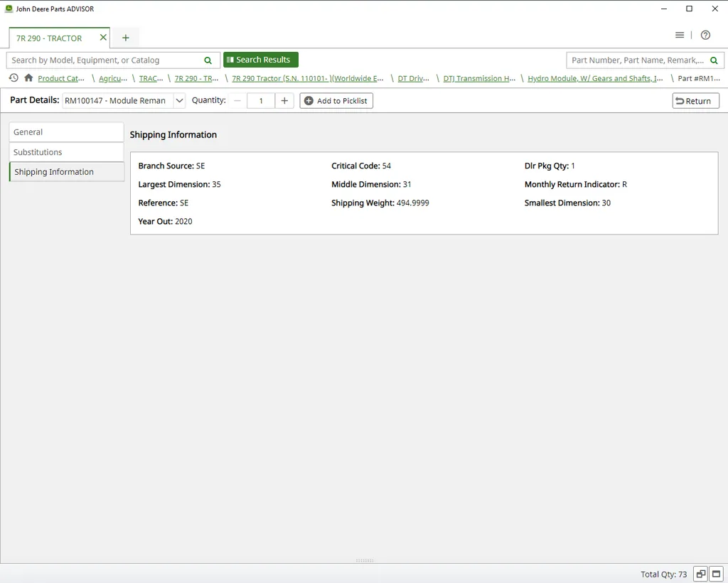Decrease quantity with minus button

(x=237, y=101)
